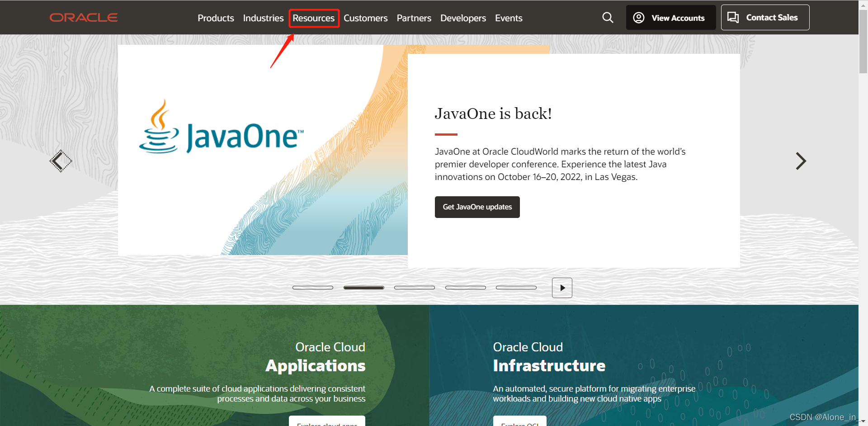Go to next carousel slide arrow
The image size is (868, 426).
(x=801, y=161)
